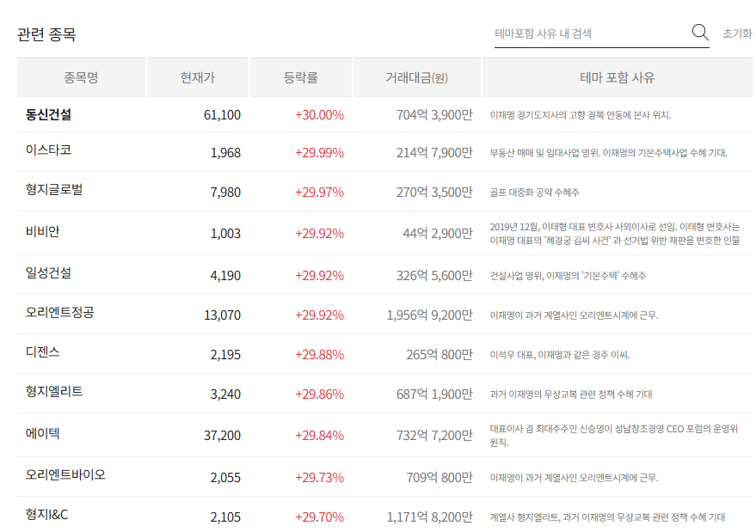
Task: Click the +29.84% change value
Action: [x=320, y=436]
